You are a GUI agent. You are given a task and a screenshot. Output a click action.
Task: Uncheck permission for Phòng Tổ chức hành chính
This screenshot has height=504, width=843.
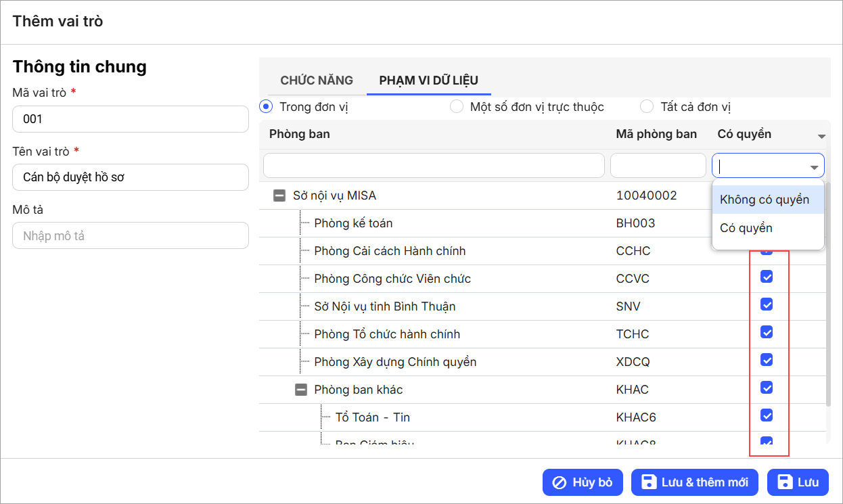pos(767,332)
